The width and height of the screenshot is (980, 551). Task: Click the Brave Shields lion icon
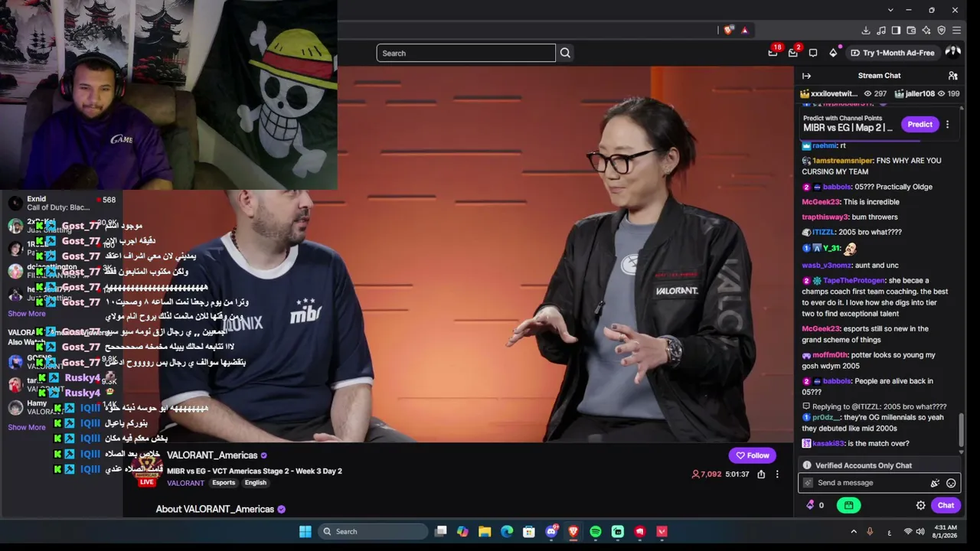727,30
